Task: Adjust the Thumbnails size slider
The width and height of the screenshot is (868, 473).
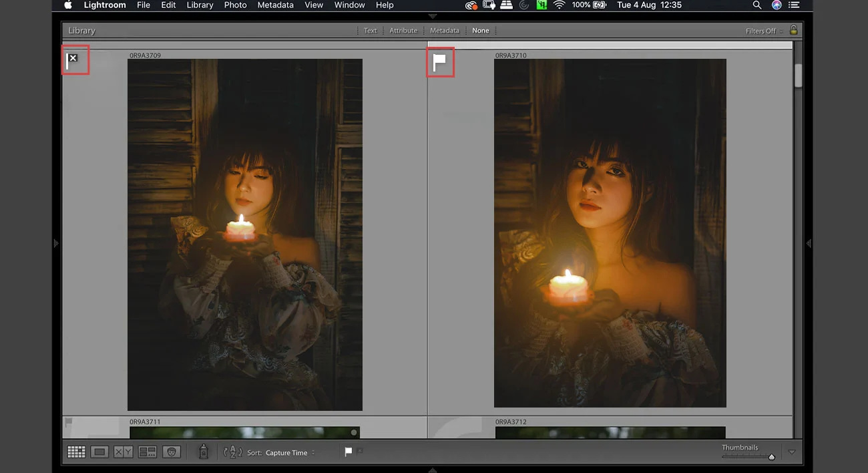Action: (771, 457)
